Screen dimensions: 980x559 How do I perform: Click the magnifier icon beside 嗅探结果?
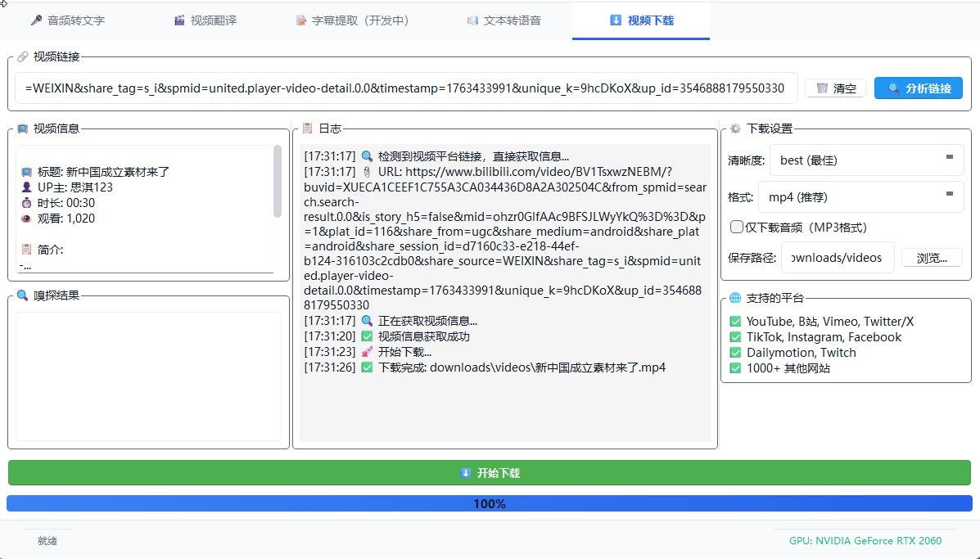[22, 295]
